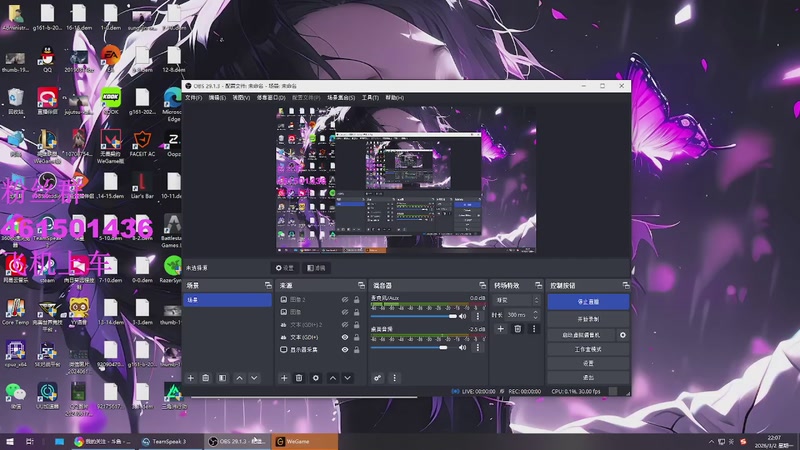Add a new scene with the plus icon
The image size is (800, 450).
191,378
